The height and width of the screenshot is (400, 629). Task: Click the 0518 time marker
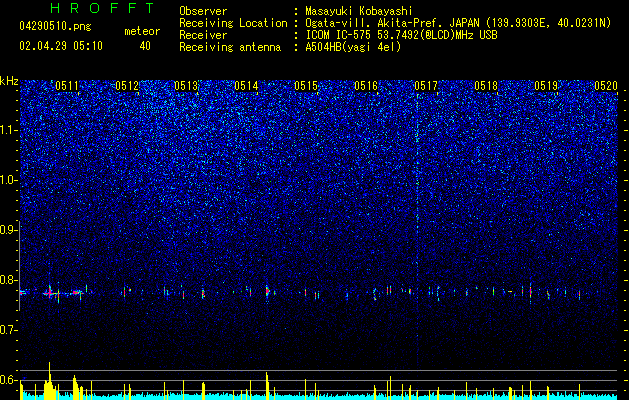[x=486, y=86]
